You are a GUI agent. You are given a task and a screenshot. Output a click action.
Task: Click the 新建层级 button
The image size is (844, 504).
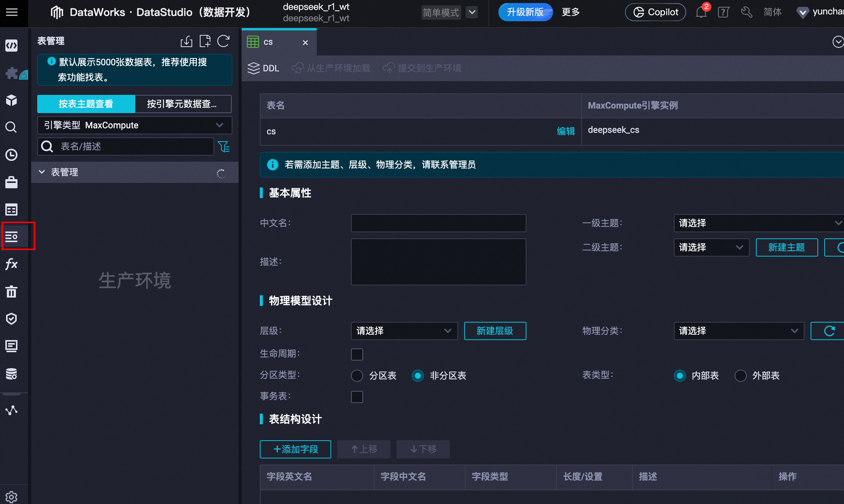(495, 331)
